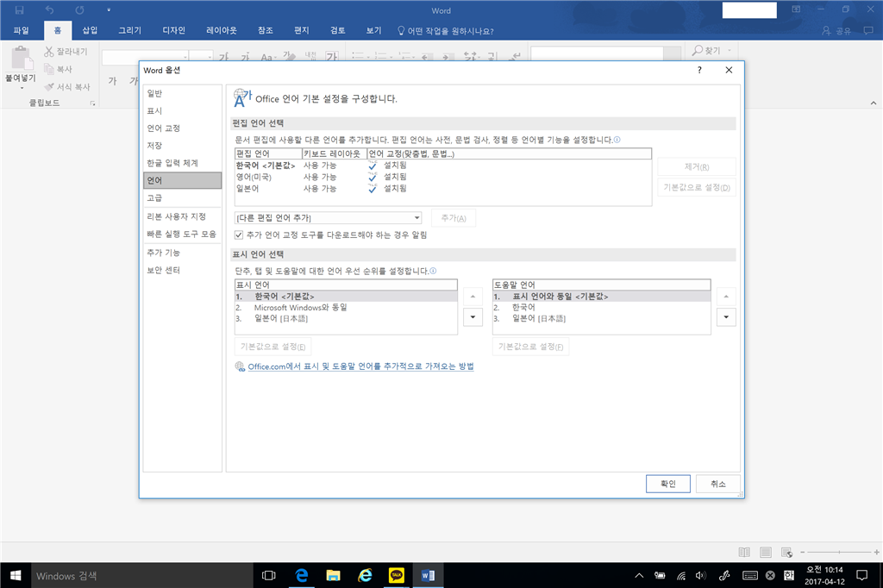Select the 추가 기능 category
Viewport: 883px width, 588px height.
coord(183,253)
